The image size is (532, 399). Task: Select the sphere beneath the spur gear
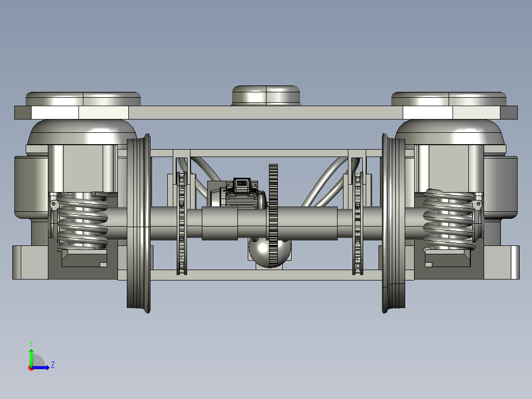coord(261,251)
